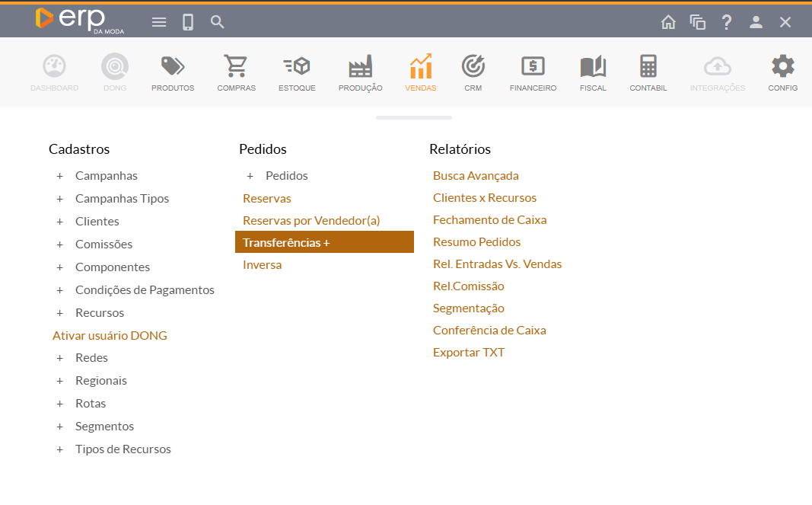Open the Compras shopping cart icon
812x505 pixels.
236,67
